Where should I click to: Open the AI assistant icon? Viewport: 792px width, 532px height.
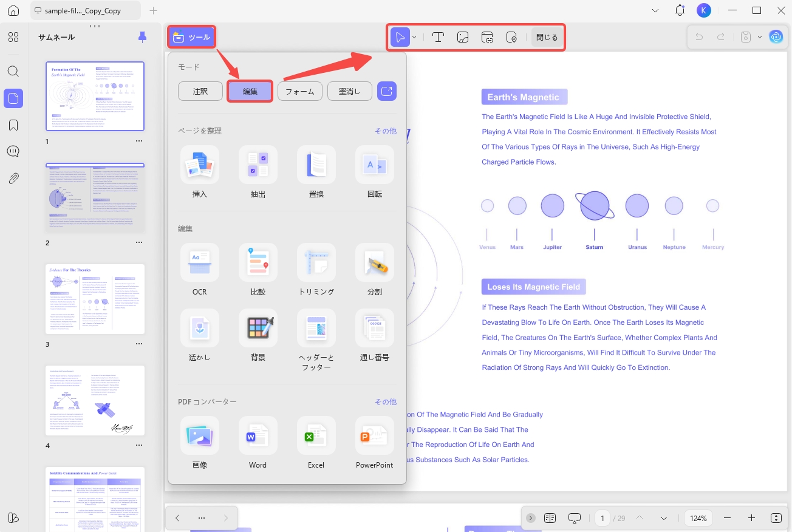pyautogui.click(x=776, y=37)
